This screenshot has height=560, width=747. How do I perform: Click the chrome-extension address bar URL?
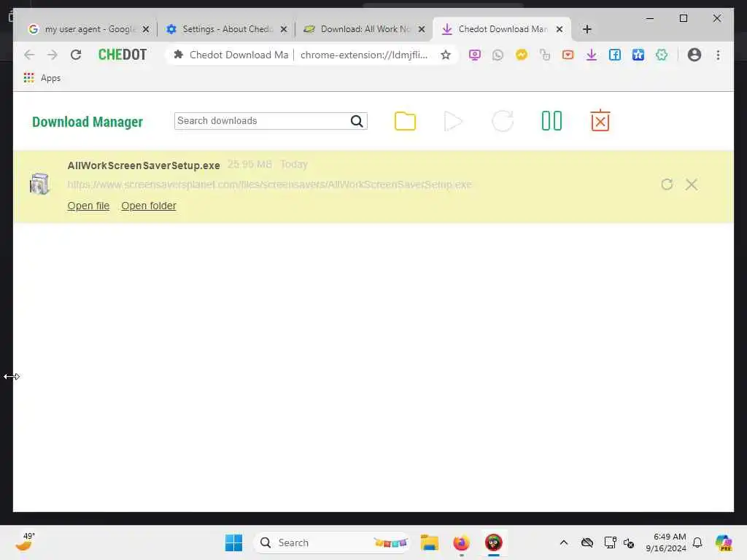tap(364, 55)
